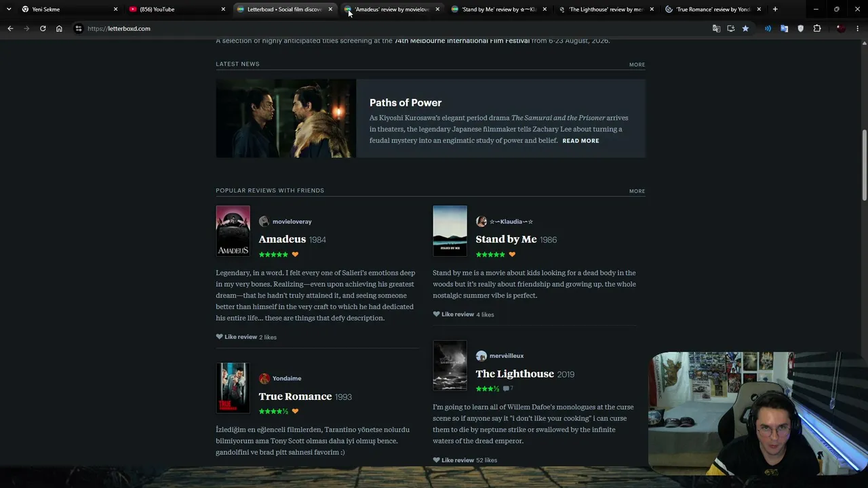This screenshot has height=488, width=868.
Task: Click the 1984 year next to Amadeus
Action: click(317, 240)
